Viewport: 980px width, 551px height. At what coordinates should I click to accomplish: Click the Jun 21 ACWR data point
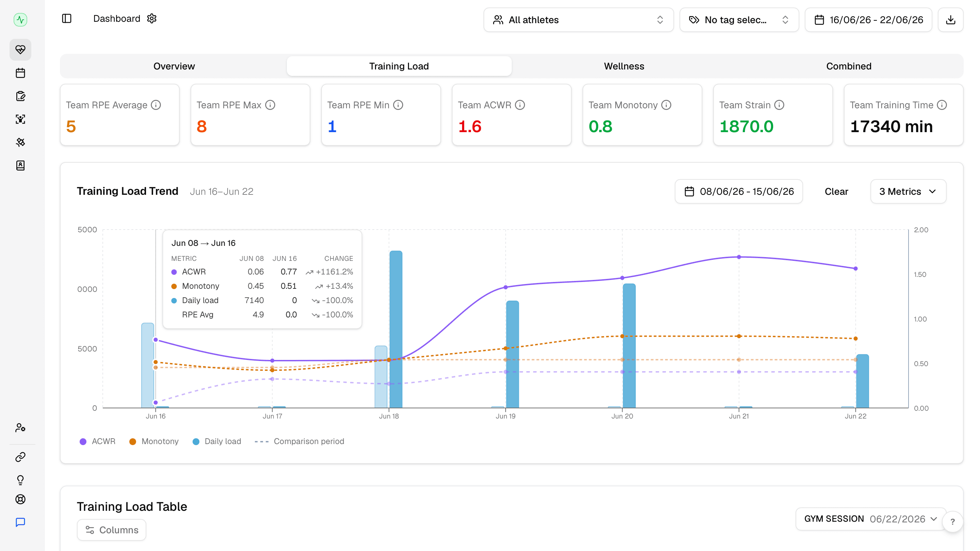[x=739, y=257]
